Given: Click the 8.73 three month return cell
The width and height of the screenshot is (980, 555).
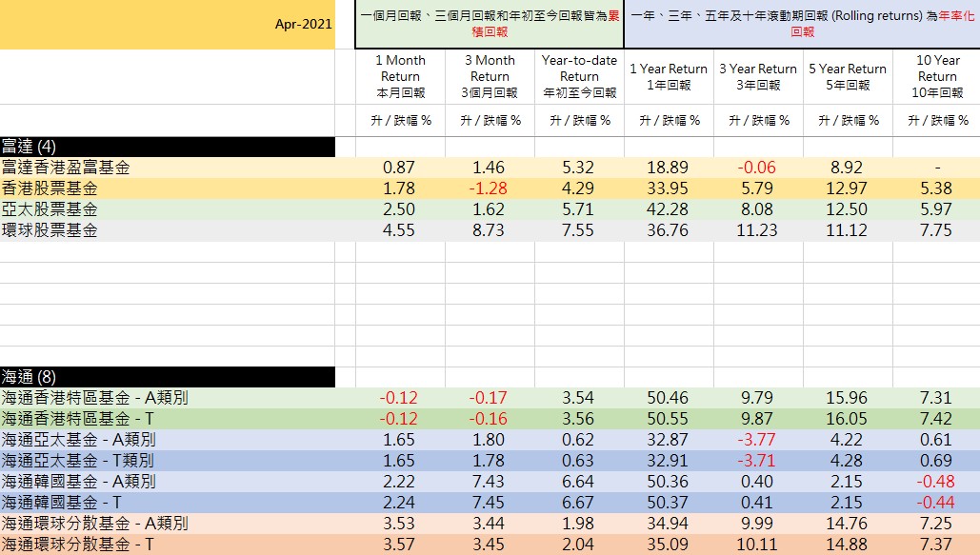Looking at the screenshot, I should click(x=489, y=230).
